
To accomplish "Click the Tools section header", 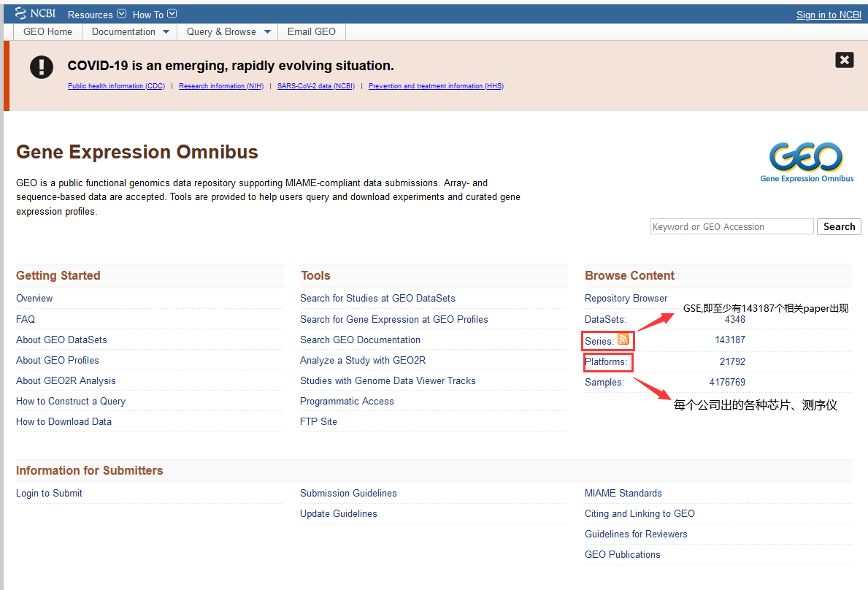I will 315,275.
